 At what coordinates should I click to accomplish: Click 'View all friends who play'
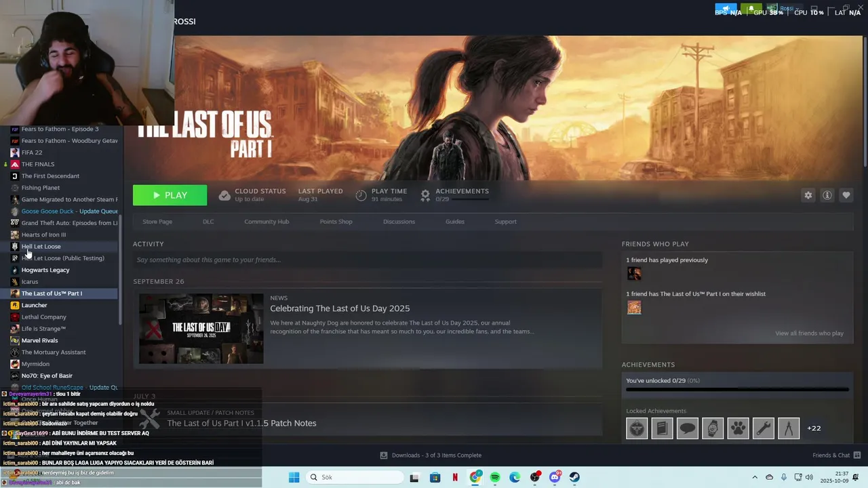(x=809, y=333)
